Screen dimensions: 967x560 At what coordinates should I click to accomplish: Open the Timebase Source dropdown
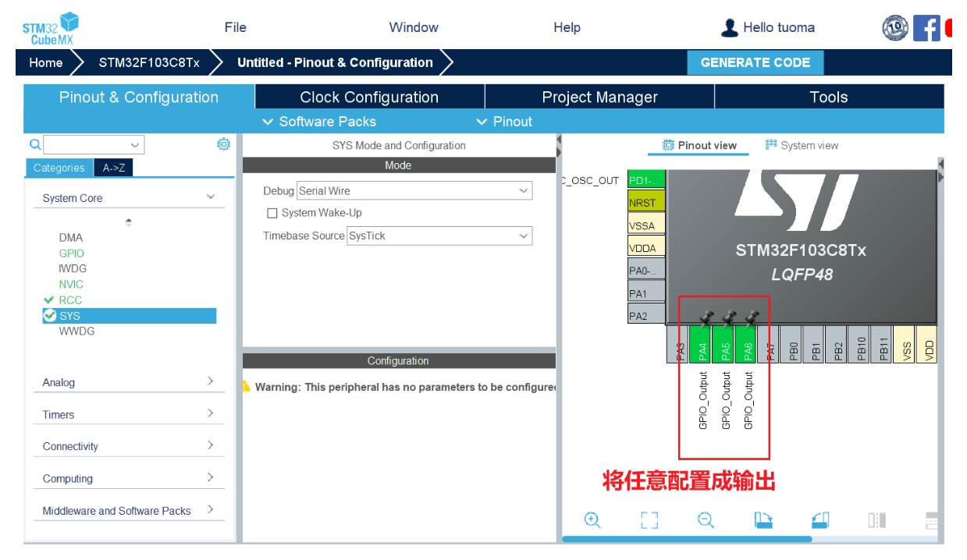439,236
